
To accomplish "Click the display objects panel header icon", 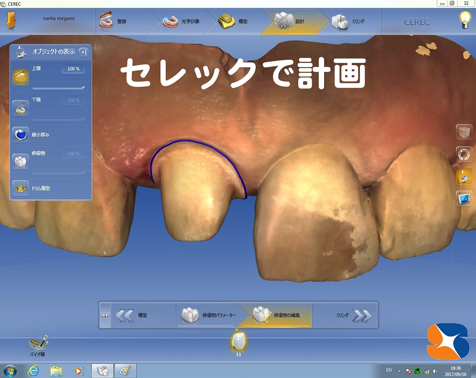I will (x=21, y=52).
